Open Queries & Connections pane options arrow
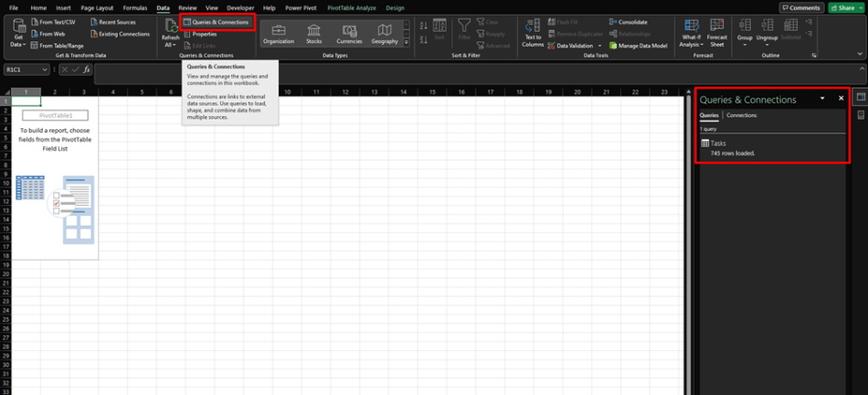Screen dimensions: 868x395 822,98
